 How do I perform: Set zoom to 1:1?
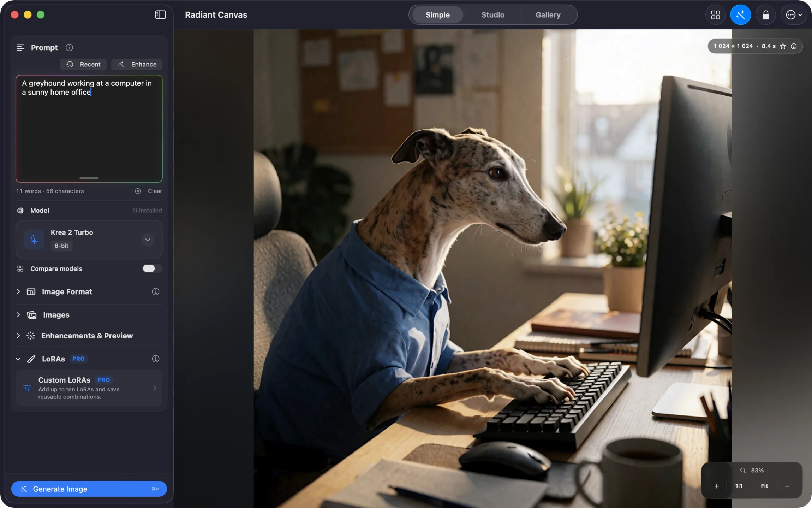(x=739, y=486)
